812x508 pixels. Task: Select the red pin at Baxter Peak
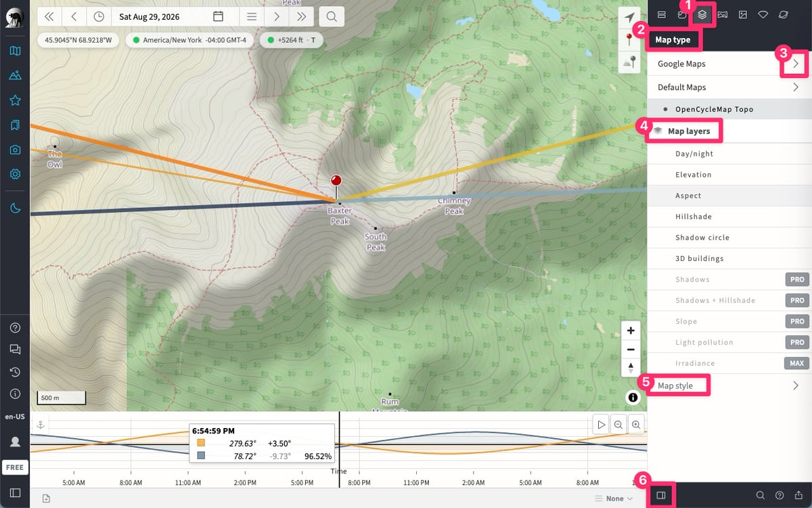click(336, 182)
